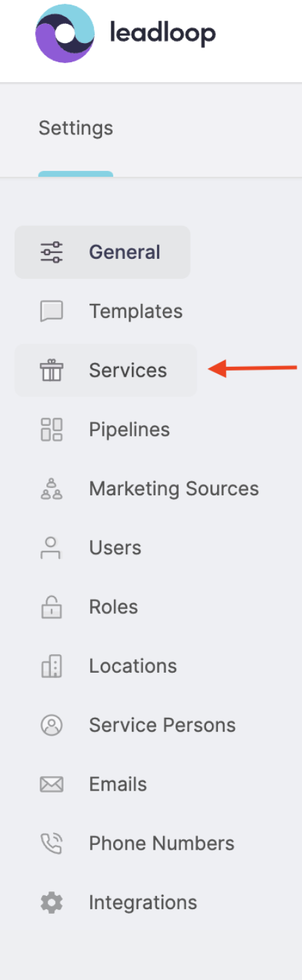Click the Integrations gear icon
302x980 pixels.
point(52,903)
